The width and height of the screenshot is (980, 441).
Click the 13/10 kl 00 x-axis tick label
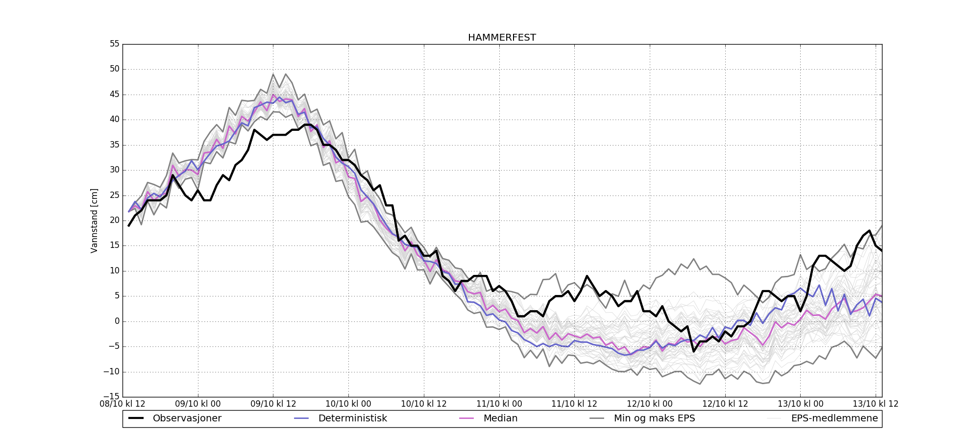(x=801, y=404)
